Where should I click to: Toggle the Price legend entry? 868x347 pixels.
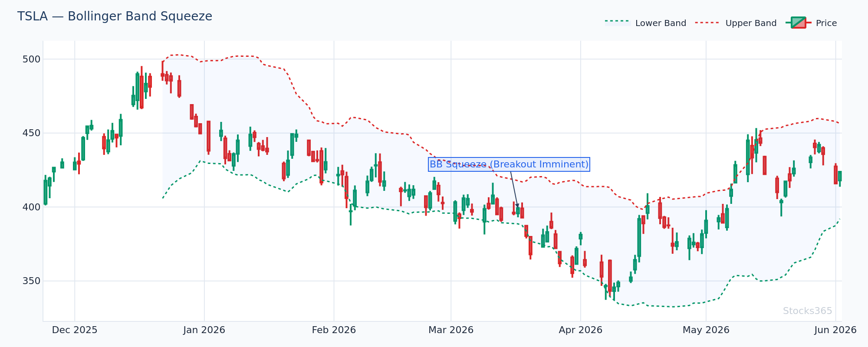point(811,23)
